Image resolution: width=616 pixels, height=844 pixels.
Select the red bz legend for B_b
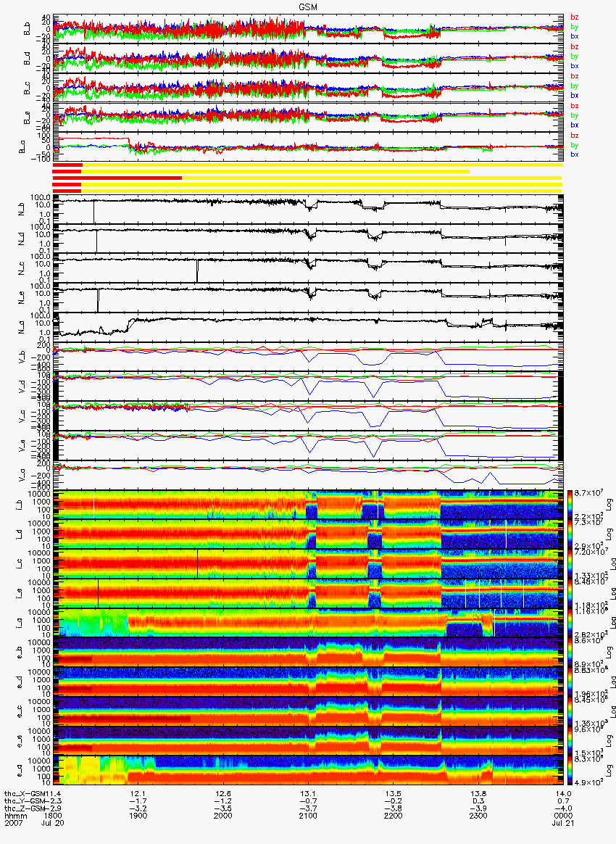575,17
